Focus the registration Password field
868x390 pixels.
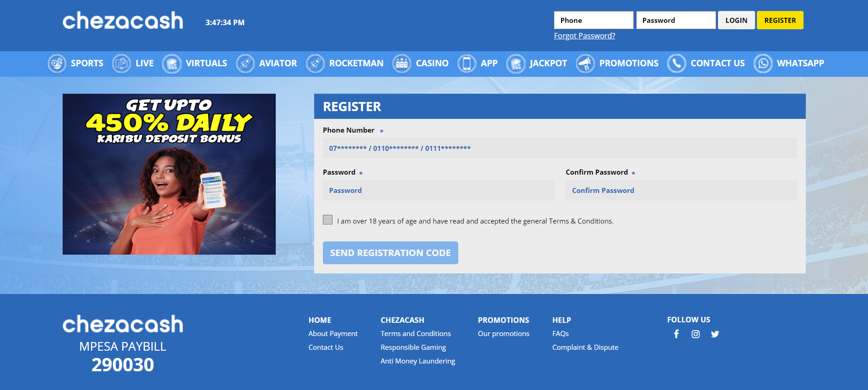439,190
